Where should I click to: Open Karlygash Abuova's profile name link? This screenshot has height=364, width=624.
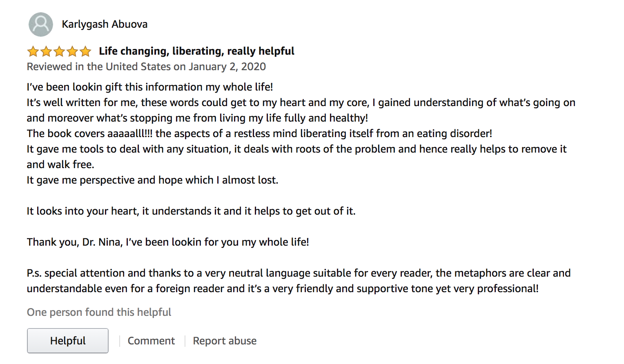point(105,24)
